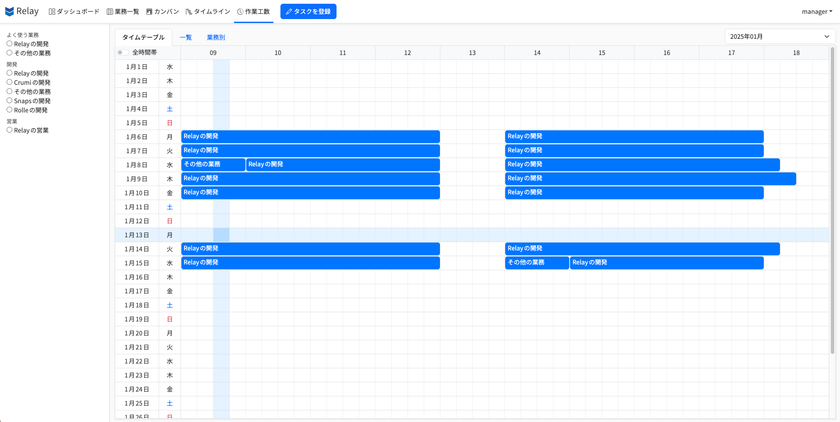
Task: Click 1月14日 afternoon Relayの開発 block
Action: (642, 248)
